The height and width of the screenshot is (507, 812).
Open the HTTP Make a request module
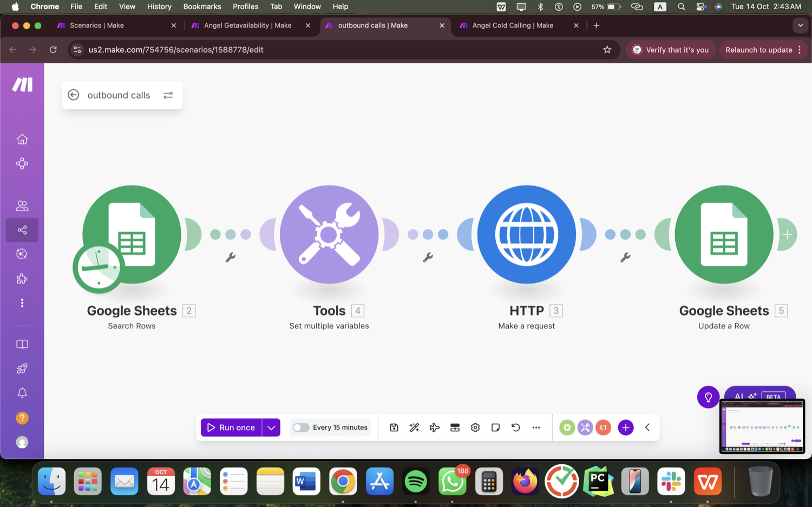click(527, 234)
